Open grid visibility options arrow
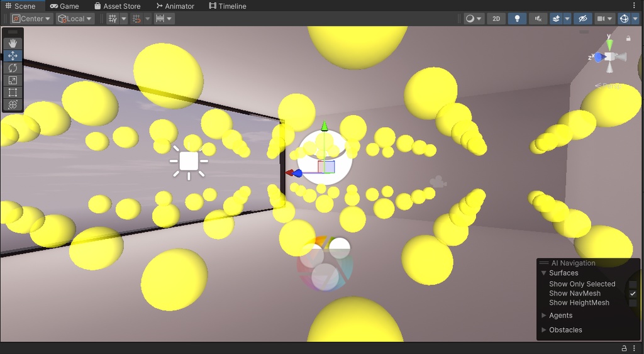Image resolution: width=644 pixels, height=354 pixels. (x=124, y=19)
